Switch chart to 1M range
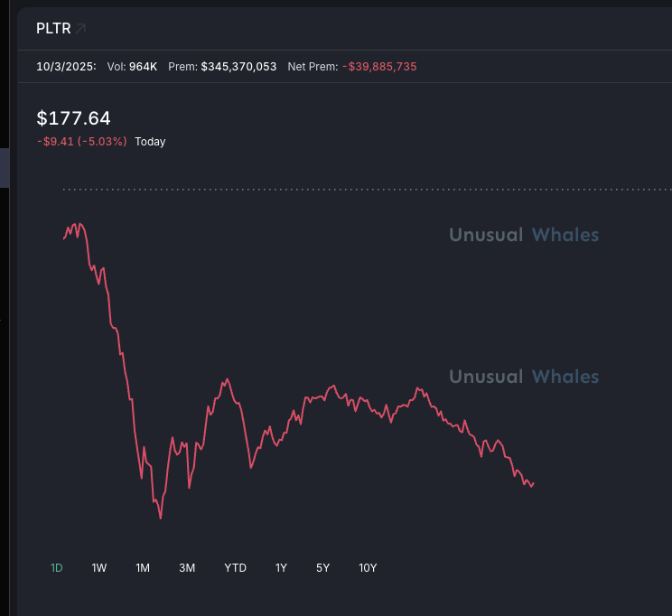The image size is (672, 616). pos(143,568)
